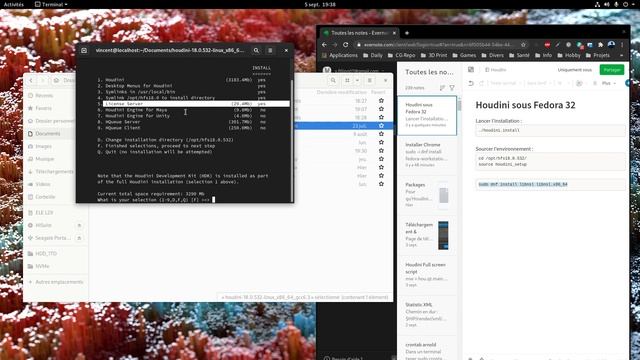Open the Daily bookmarks folder
The width and height of the screenshot is (640, 360).
[373, 55]
